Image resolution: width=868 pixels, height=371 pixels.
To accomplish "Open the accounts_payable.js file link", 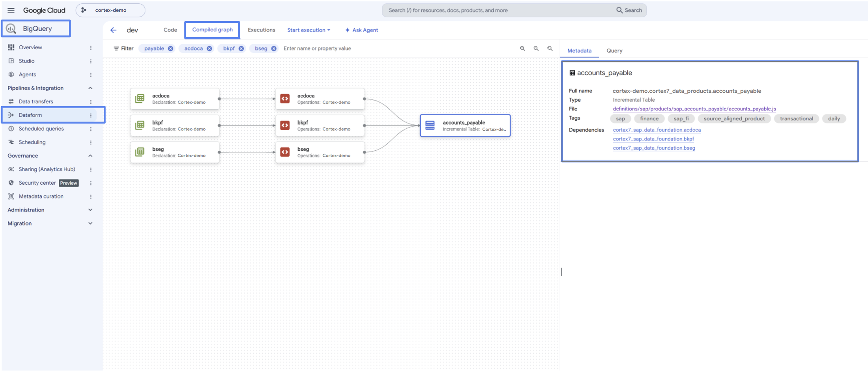I will (694, 109).
